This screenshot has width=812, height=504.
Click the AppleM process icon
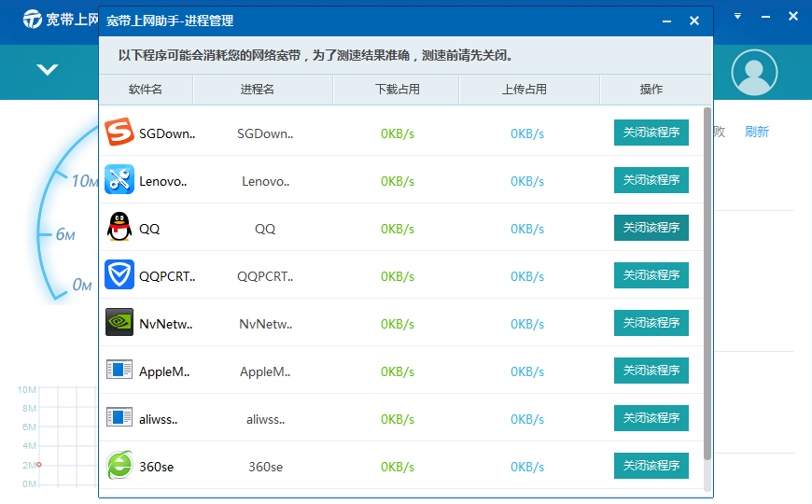tap(119, 371)
